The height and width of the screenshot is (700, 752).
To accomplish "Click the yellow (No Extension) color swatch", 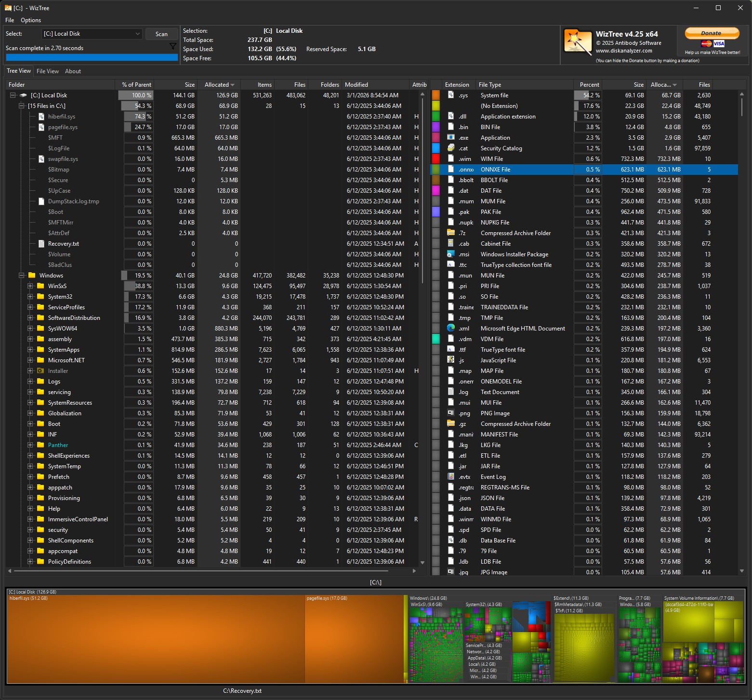I will pyautogui.click(x=436, y=106).
